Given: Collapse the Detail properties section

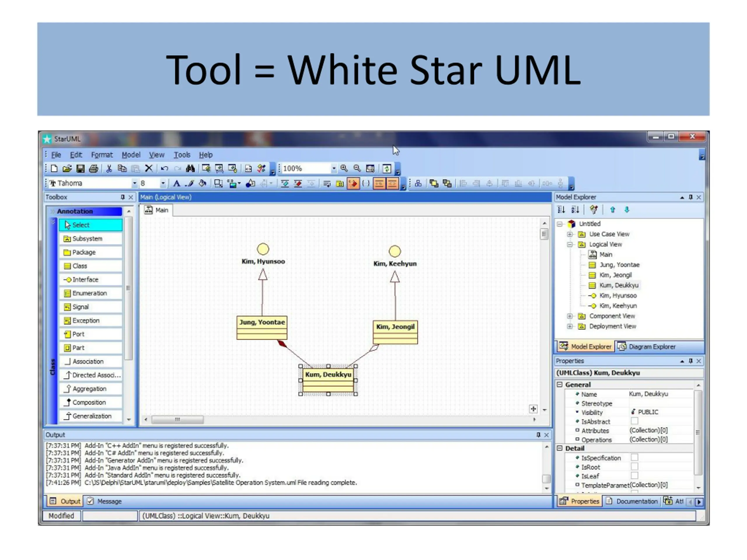Looking at the screenshot, I should coord(560,448).
